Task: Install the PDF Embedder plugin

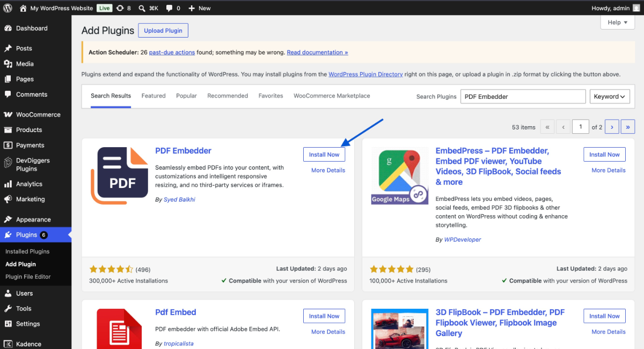Action: click(324, 155)
